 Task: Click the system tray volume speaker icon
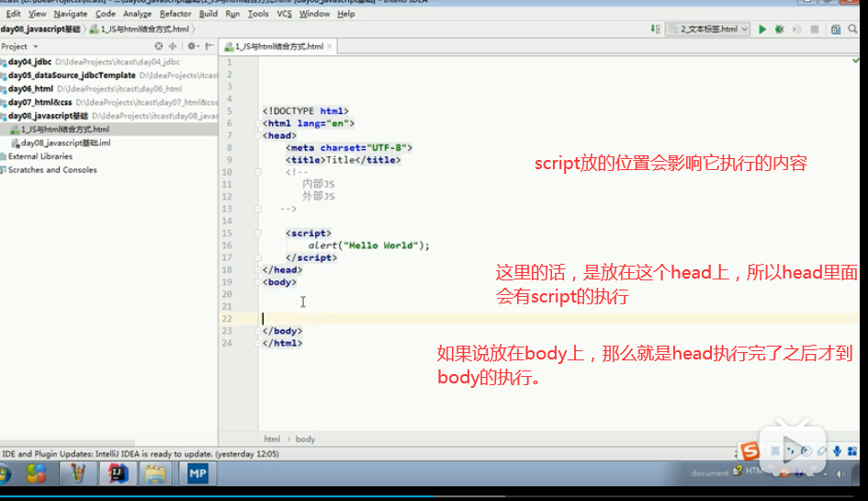pos(840,473)
